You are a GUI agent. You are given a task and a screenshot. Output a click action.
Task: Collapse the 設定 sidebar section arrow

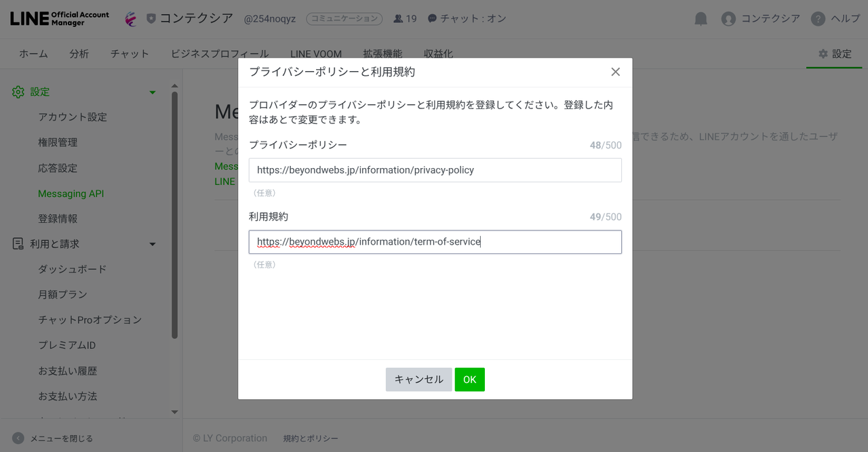coord(153,92)
